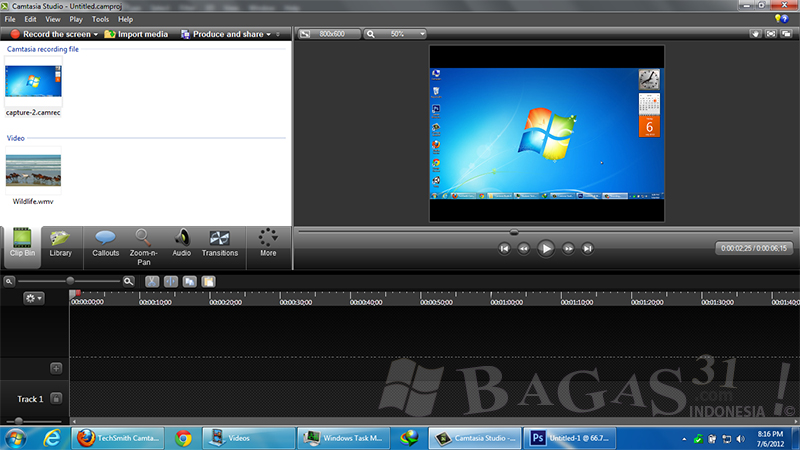Viewport: 800px width, 450px height.
Task: Open the 50% preview zoom dropdown
Action: point(421,34)
